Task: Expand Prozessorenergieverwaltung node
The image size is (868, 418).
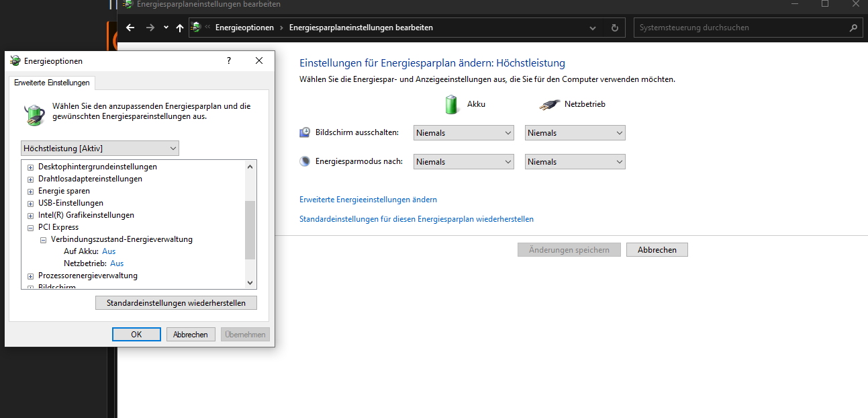Action: 31,276
